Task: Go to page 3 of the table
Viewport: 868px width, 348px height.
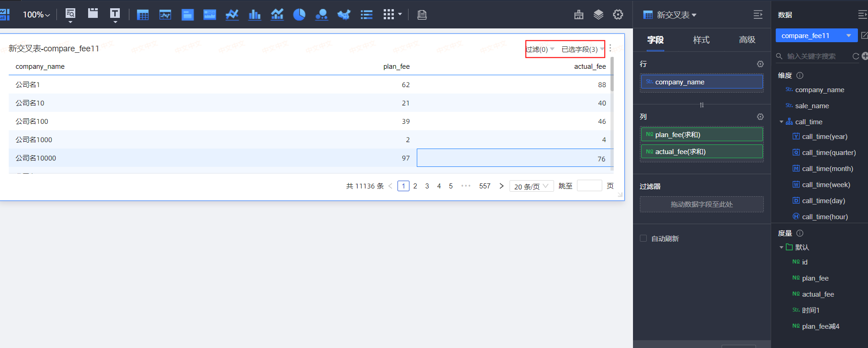Action: (x=427, y=186)
